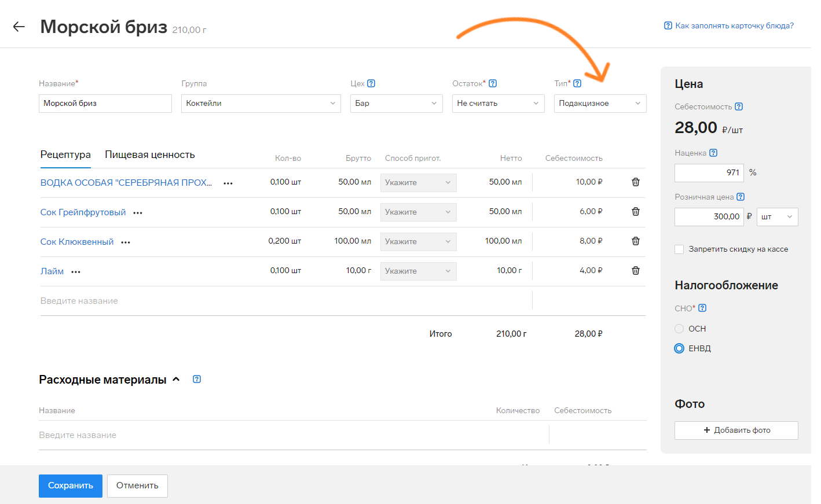Focus the Название field with Морской бриз
Image resolution: width=821 pixels, height=504 pixels.
[105, 104]
